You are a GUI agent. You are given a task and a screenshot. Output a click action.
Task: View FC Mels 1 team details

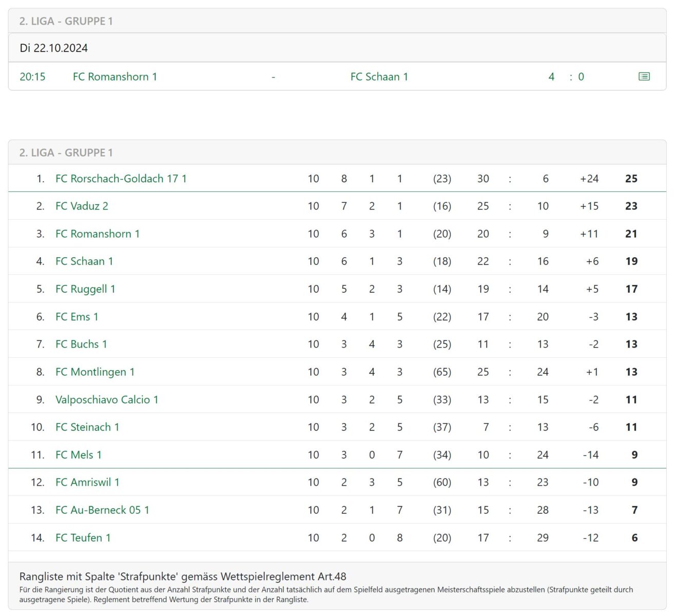click(x=79, y=455)
